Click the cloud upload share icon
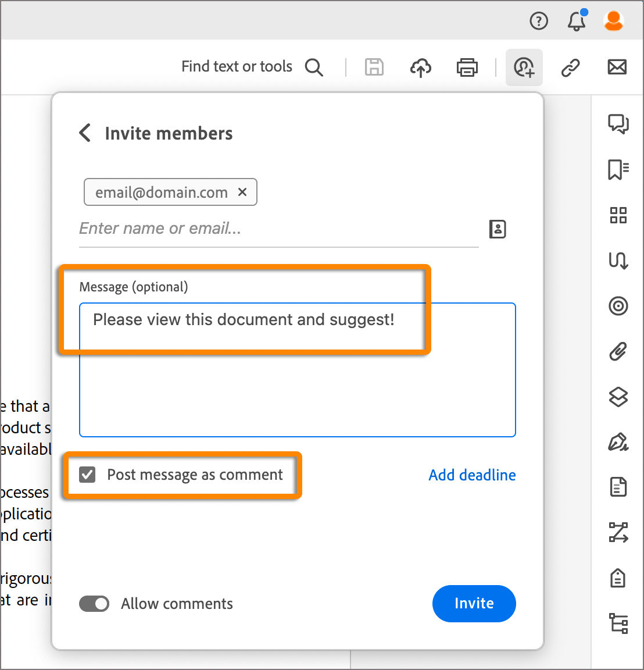 point(421,67)
